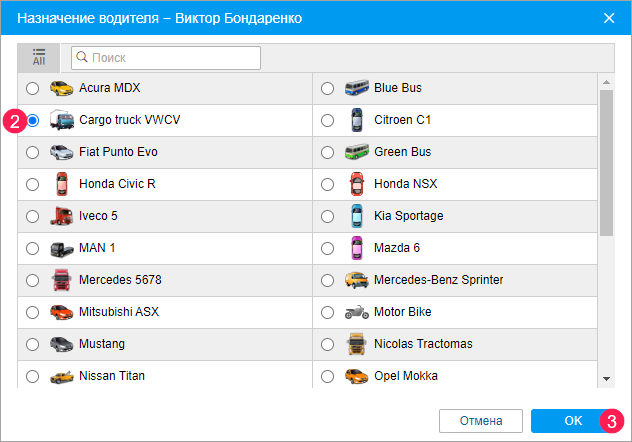Click the Nicolas Tractomas truck icon
The image size is (632, 442).
coord(356,344)
